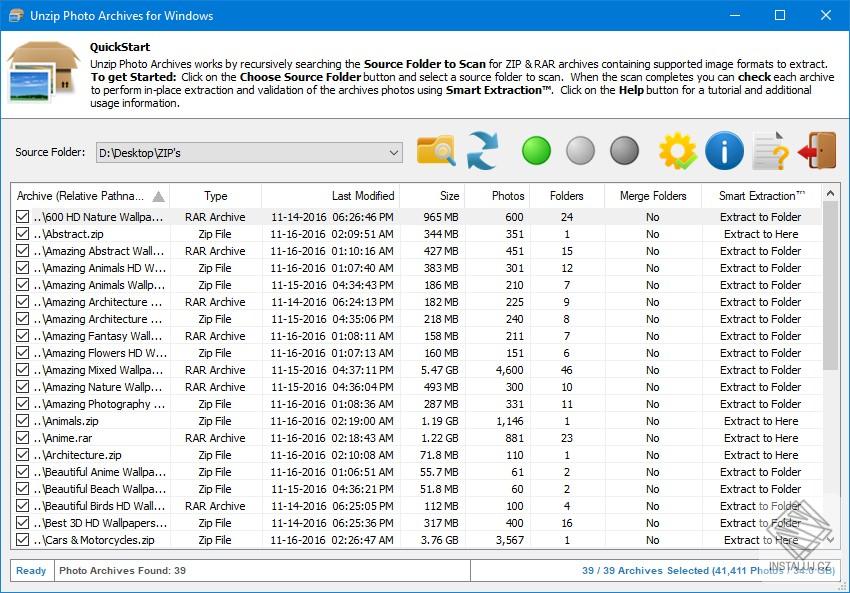Click the Amazing Photography archive name
The image size is (850, 593).
click(x=99, y=404)
